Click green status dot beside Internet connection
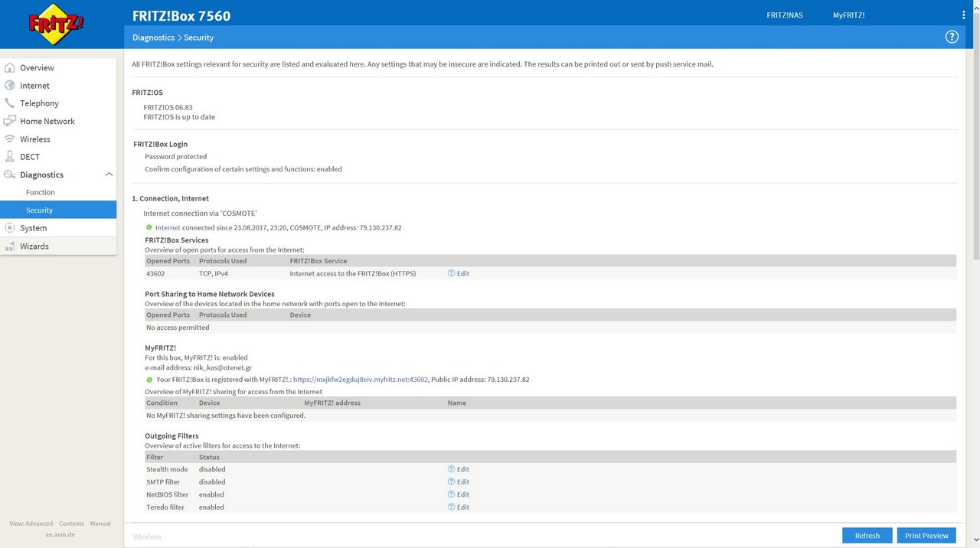Screen dimensions: 980x548 coord(149,227)
